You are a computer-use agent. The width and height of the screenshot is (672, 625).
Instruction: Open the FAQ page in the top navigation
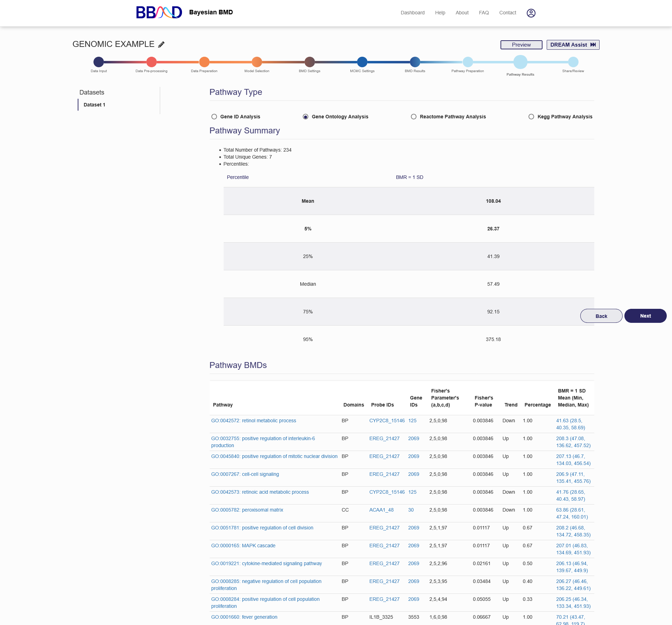pyautogui.click(x=484, y=13)
